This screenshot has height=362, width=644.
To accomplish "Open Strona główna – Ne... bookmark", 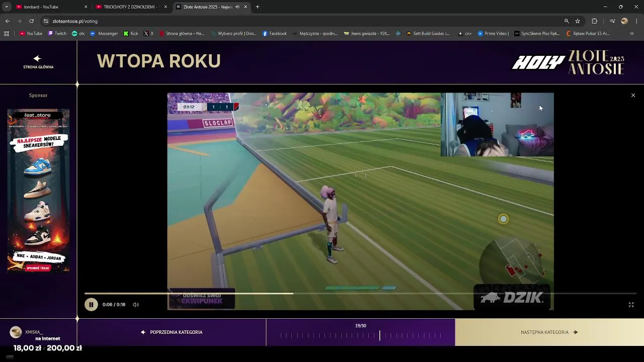I will click(182, 34).
